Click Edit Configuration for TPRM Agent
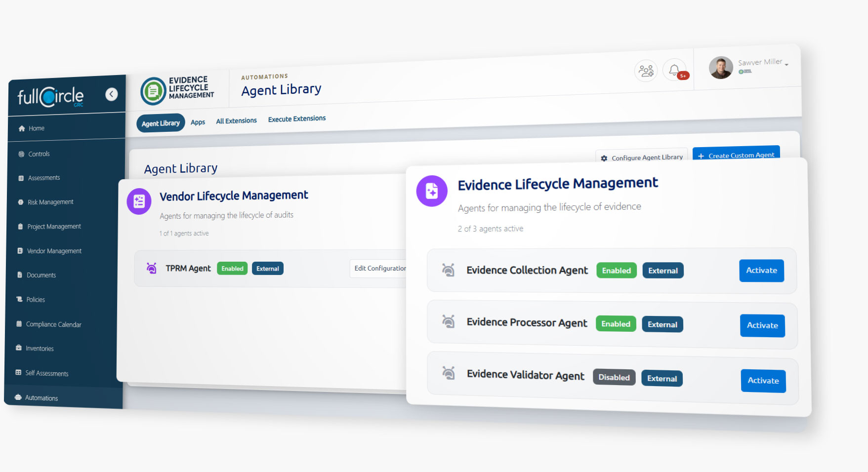 pos(378,269)
